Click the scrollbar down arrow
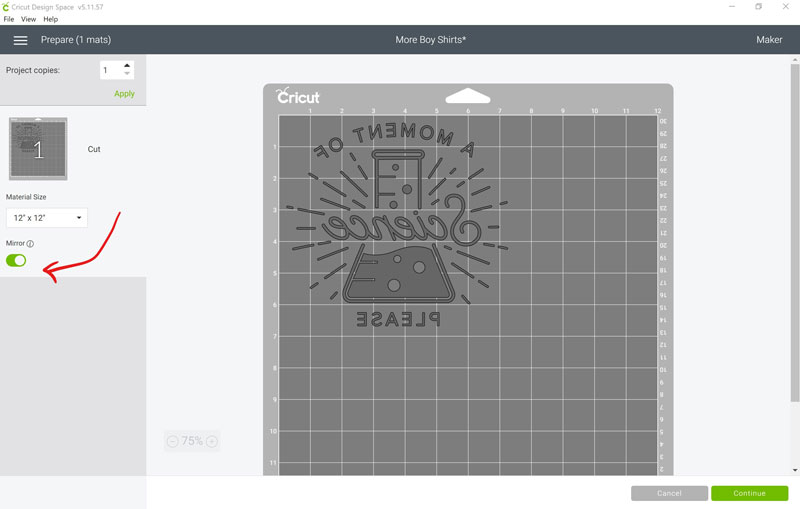Image resolution: width=800 pixels, height=509 pixels. point(794,470)
